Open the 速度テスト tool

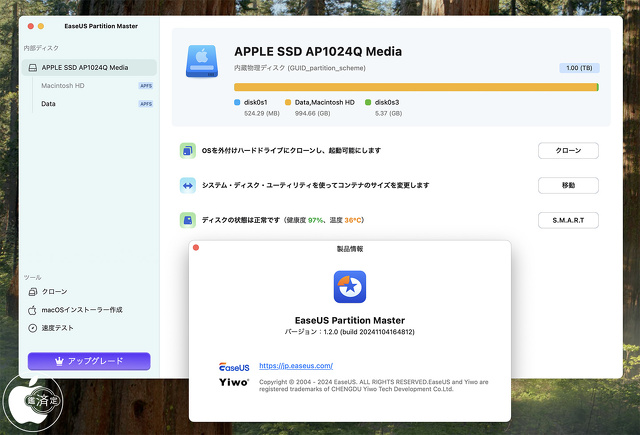coord(57,328)
